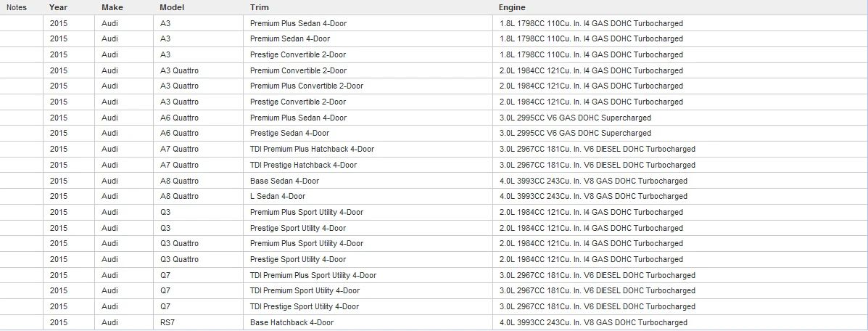Click the Base Hatchback 4-Door trim cell

292,323
